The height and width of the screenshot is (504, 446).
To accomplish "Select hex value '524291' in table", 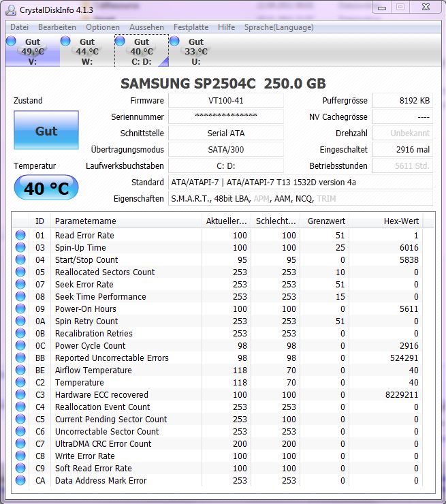I will (x=404, y=358).
